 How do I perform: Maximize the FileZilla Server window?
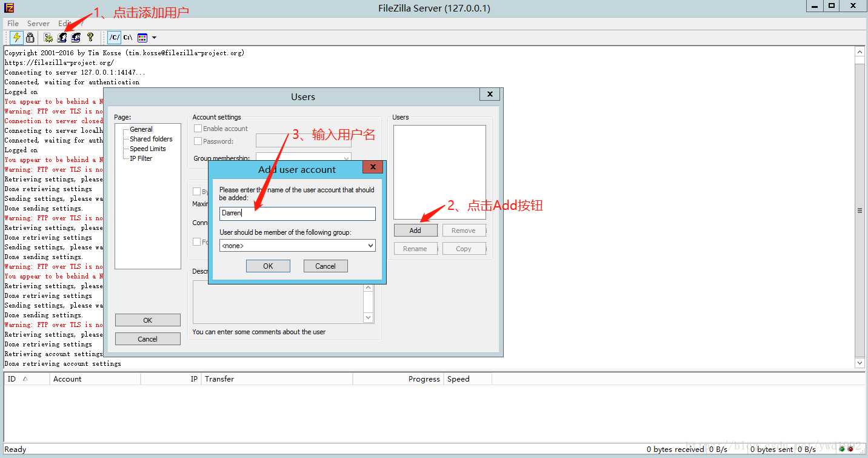click(x=832, y=6)
